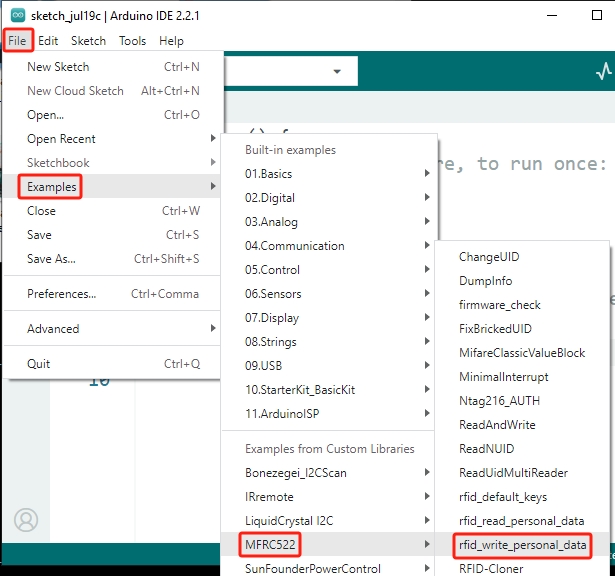Expand SunFounderPowerControl library examples
The width and height of the screenshot is (615, 576).
point(329,568)
